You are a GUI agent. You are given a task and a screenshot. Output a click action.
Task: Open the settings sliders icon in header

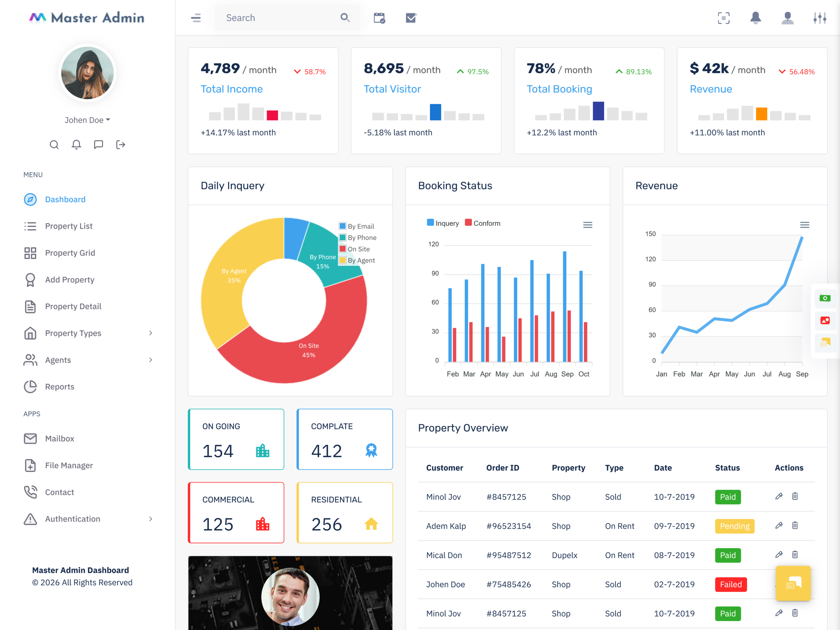(x=820, y=18)
